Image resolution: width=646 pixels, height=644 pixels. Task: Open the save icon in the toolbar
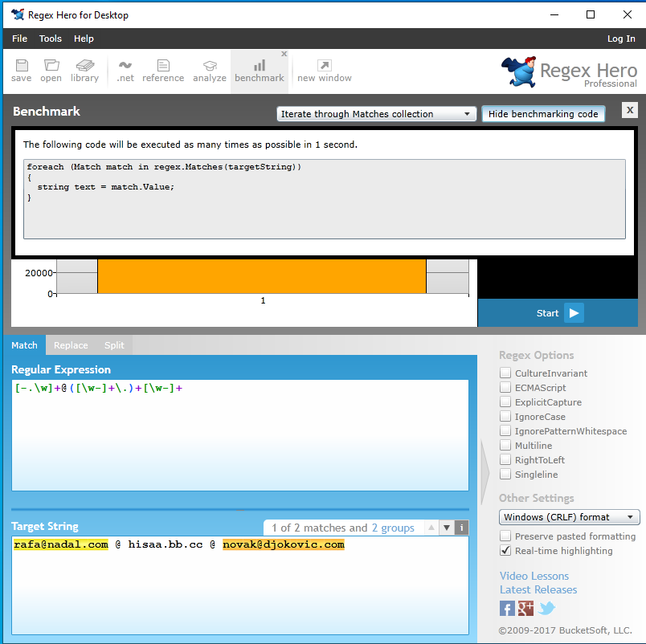(21, 71)
